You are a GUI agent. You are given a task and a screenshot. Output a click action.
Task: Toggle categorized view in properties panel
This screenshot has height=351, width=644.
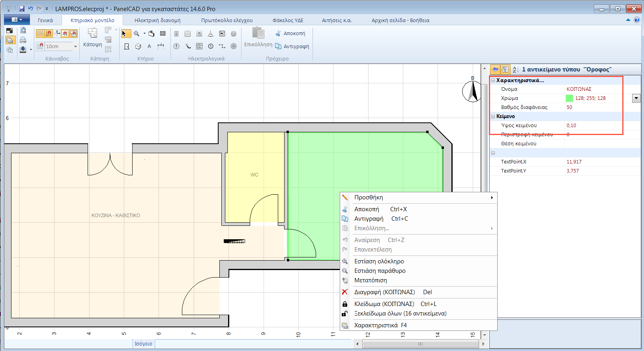click(505, 69)
